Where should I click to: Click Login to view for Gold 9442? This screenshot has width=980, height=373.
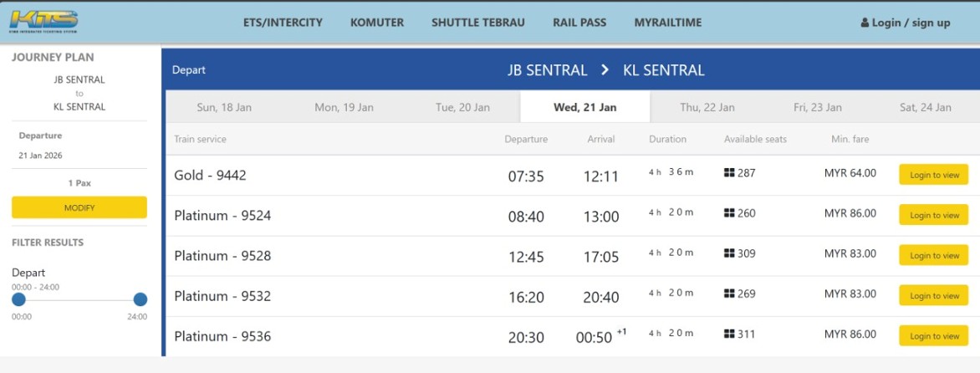point(933,175)
